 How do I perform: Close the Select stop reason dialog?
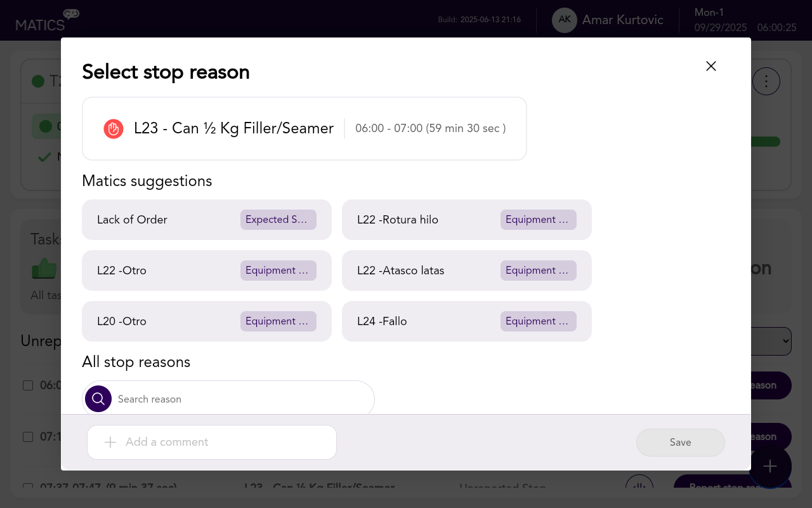pos(711,66)
